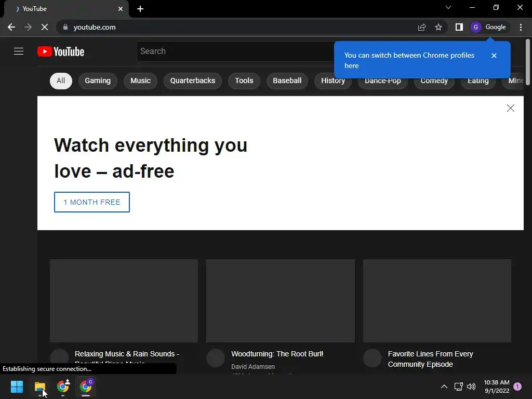The width and height of the screenshot is (532, 399).
Task: Share this page icon in address bar
Action: point(422,27)
